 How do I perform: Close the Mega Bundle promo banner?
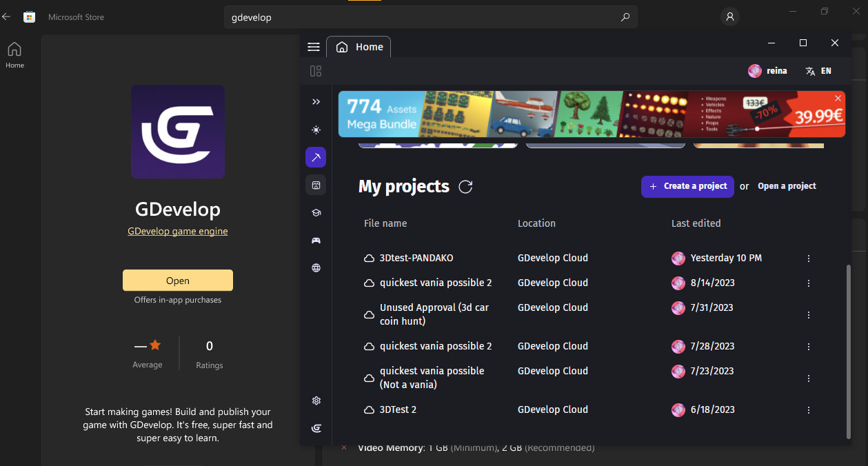pyautogui.click(x=838, y=99)
